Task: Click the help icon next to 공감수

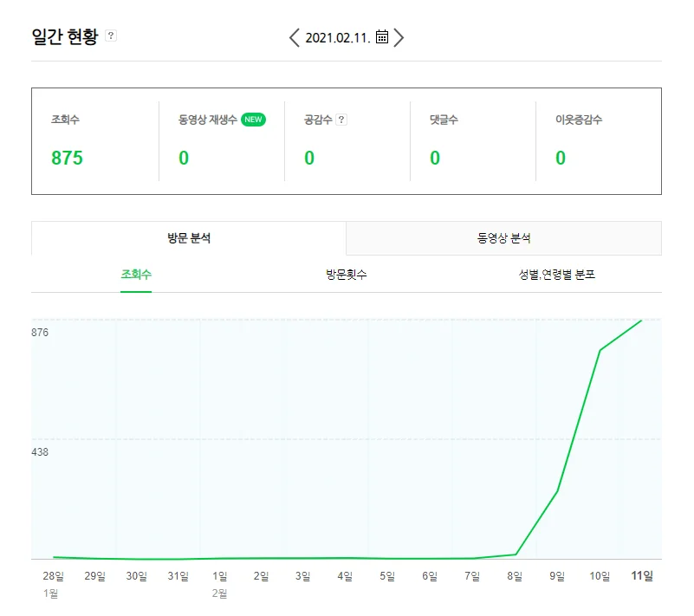Action: 341,120
